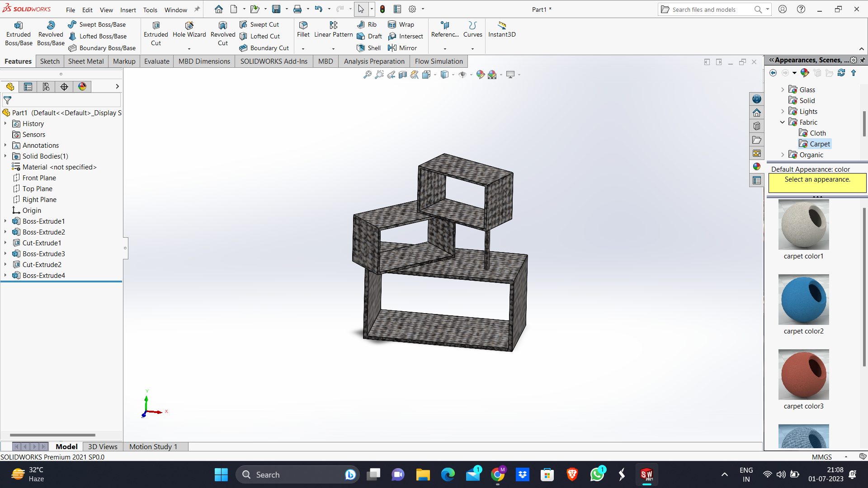This screenshot has width=868, height=488.
Task: Pick the carpet color2 blue swatch
Action: (x=803, y=300)
